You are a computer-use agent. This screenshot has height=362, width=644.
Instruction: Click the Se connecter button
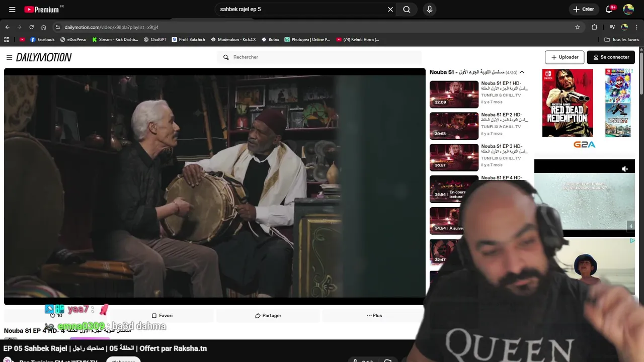coord(611,57)
